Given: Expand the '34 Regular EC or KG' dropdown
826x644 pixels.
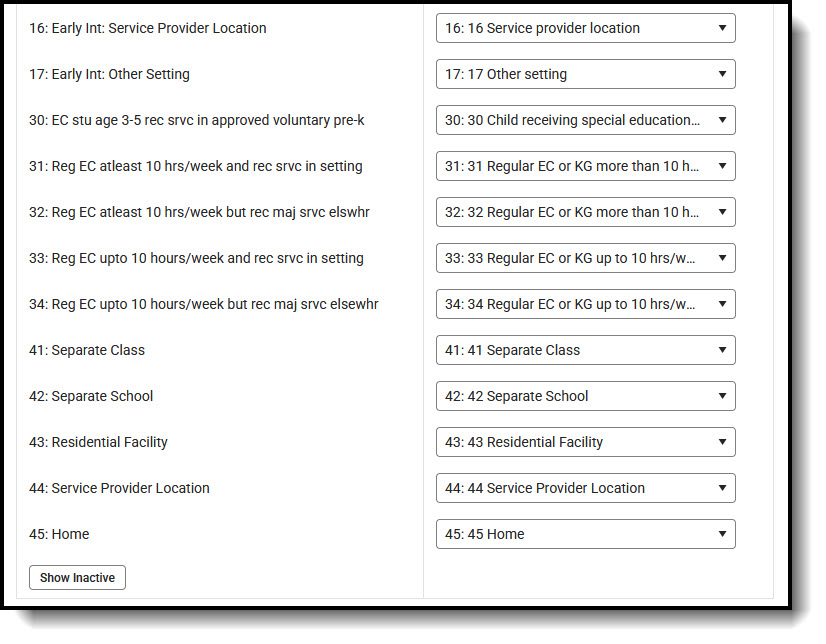Looking at the screenshot, I should (x=585, y=304).
